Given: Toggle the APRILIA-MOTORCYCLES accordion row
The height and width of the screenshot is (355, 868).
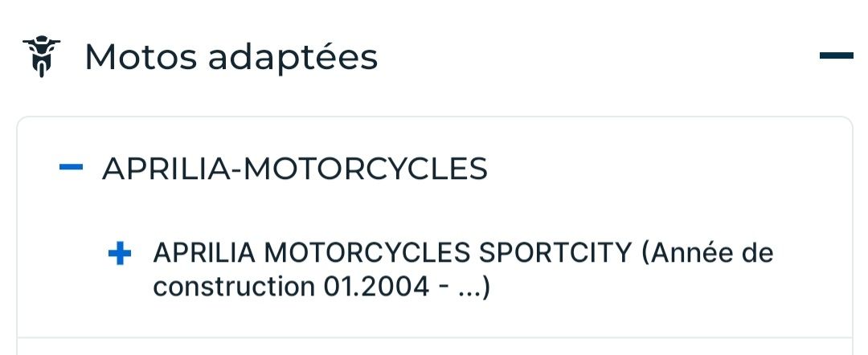Looking at the screenshot, I should point(294,169).
